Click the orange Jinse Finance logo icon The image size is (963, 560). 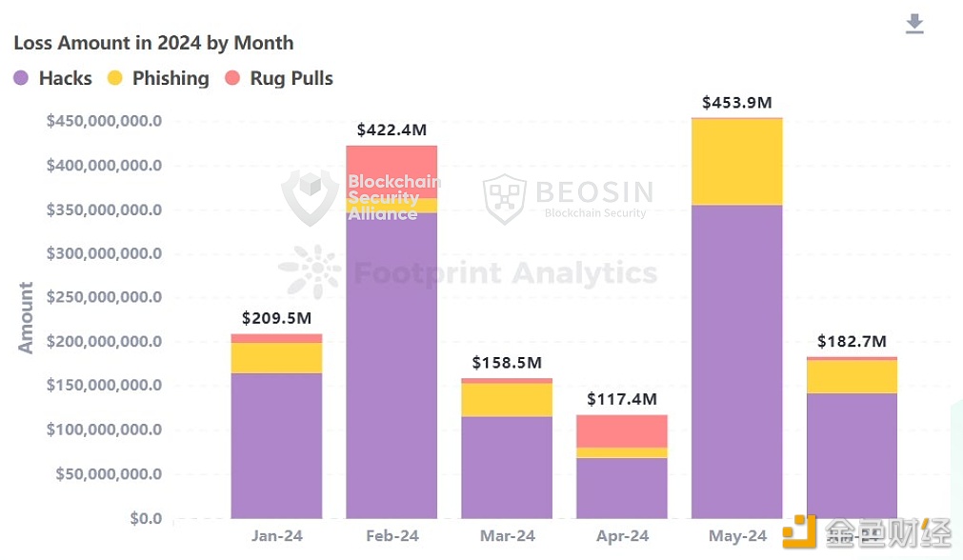(x=799, y=531)
